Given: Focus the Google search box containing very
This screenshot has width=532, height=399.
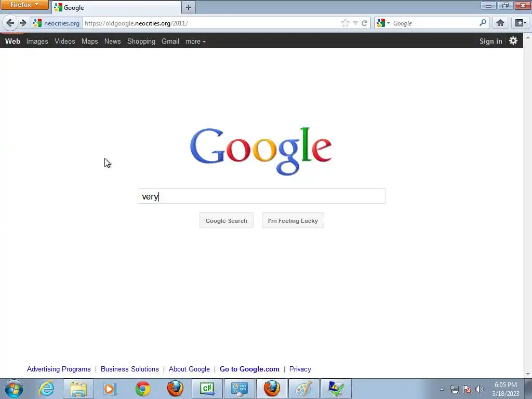Looking at the screenshot, I should click(x=261, y=196).
